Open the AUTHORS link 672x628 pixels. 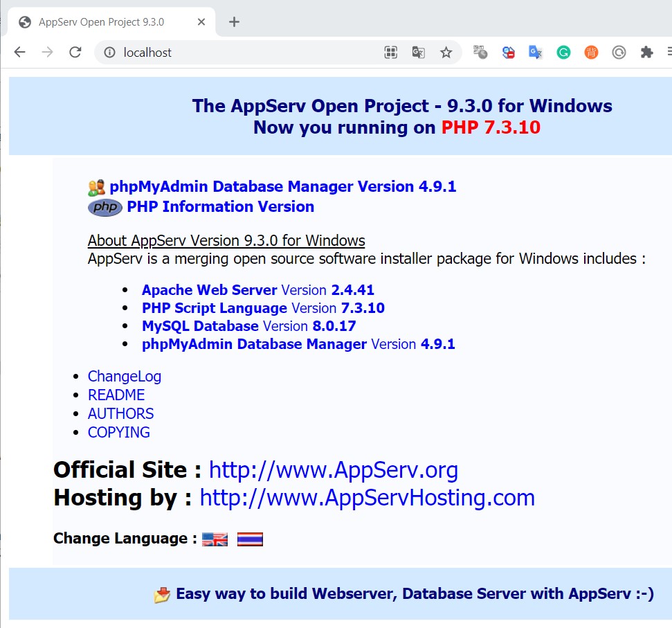click(121, 413)
